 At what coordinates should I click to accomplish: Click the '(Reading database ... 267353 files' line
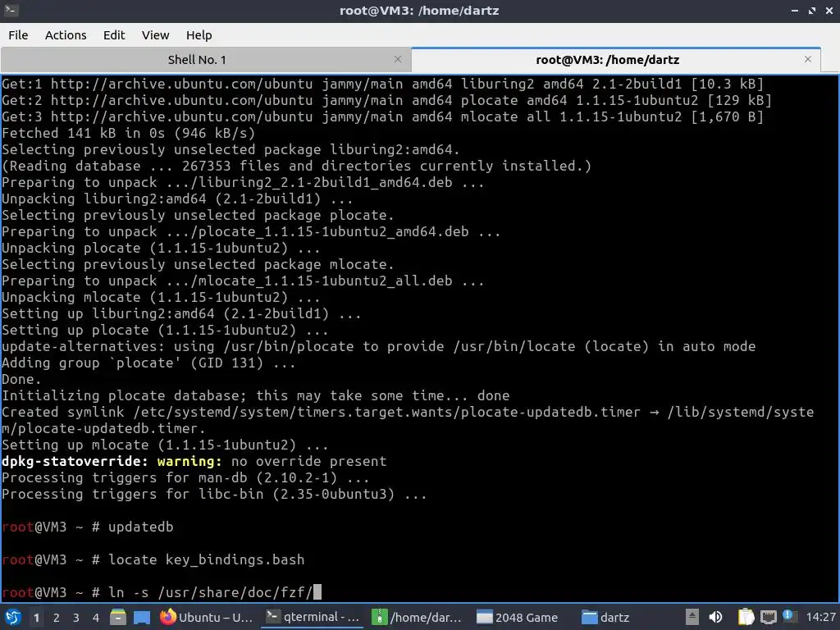pyautogui.click(x=296, y=166)
